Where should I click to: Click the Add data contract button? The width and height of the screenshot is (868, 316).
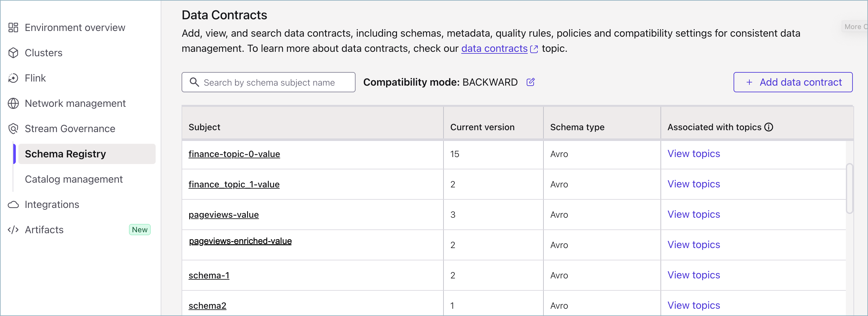[x=793, y=82]
